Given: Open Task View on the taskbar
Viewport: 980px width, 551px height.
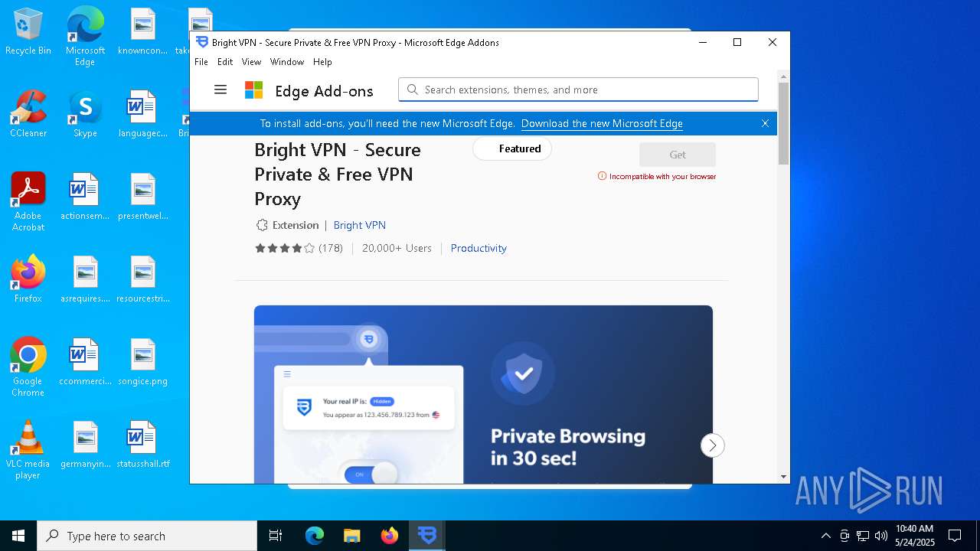Looking at the screenshot, I should pos(276,536).
